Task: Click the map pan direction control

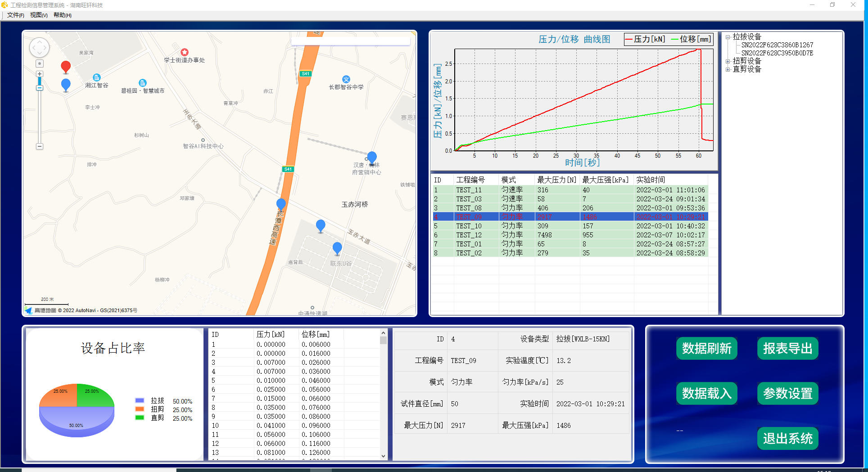Action: point(39,48)
